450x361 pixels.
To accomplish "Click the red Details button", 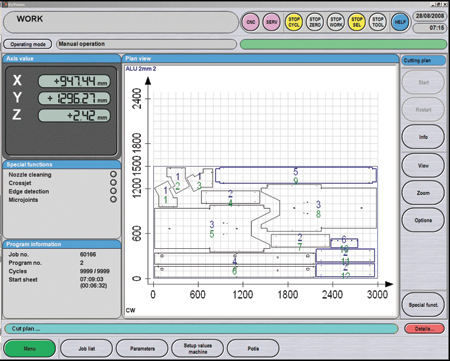I will tap(424, 329).
